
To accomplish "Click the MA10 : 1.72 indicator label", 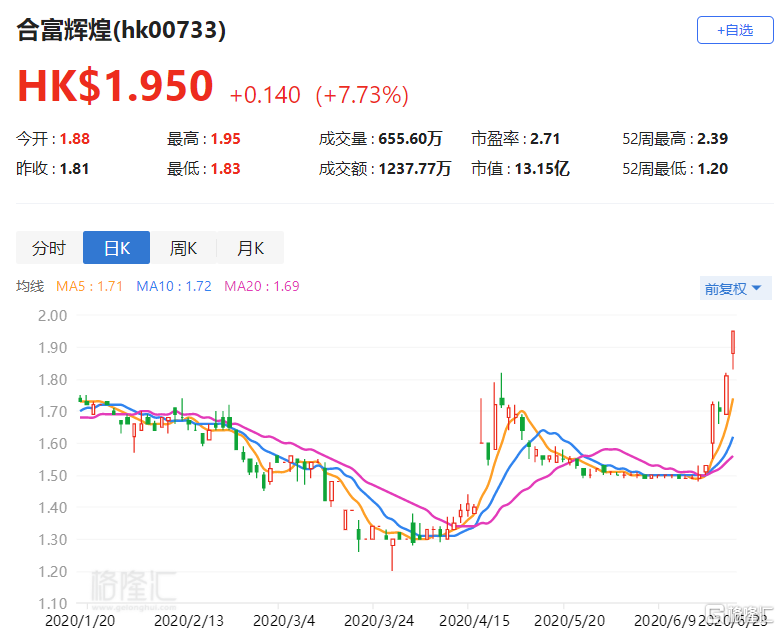I will pyautogui.click(x=174, y=286).
